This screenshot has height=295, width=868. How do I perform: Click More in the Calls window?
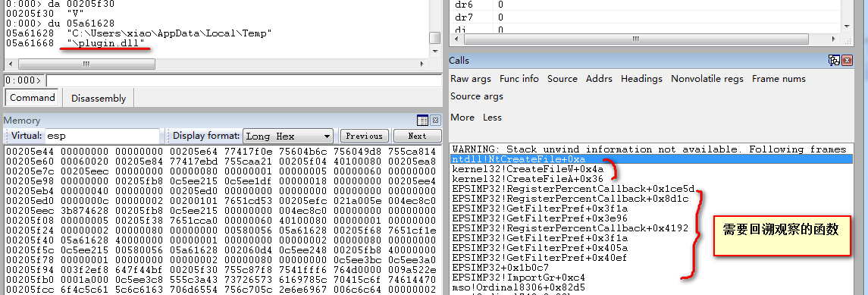pyautogui.click(x=462, y=118)
